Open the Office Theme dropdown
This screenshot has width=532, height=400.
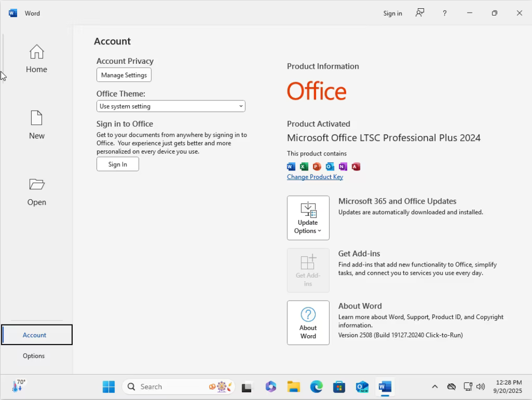171,106
